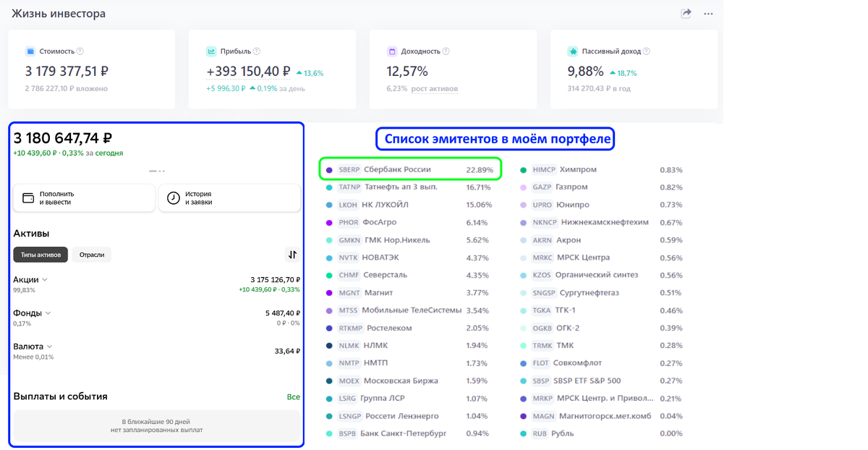
Task: Click the Стоимость card icon
Action: pyautogui.click(x=30, y=51)
